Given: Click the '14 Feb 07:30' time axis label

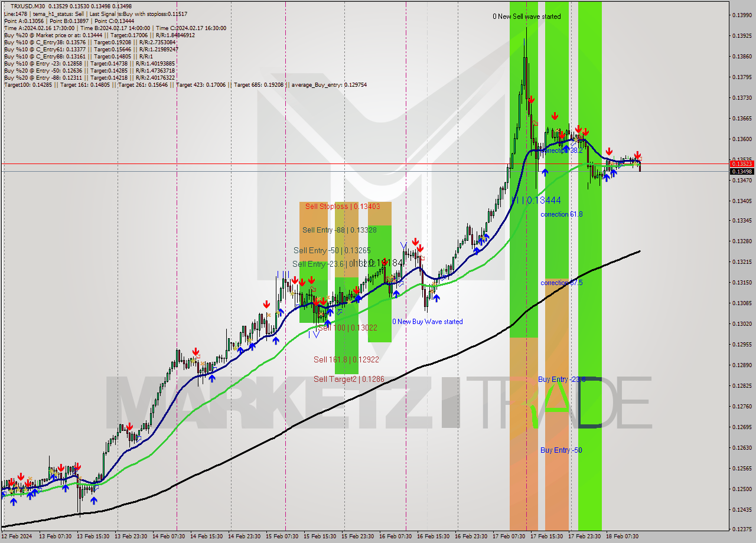Looking at the screenshot, I should (168, 537).
